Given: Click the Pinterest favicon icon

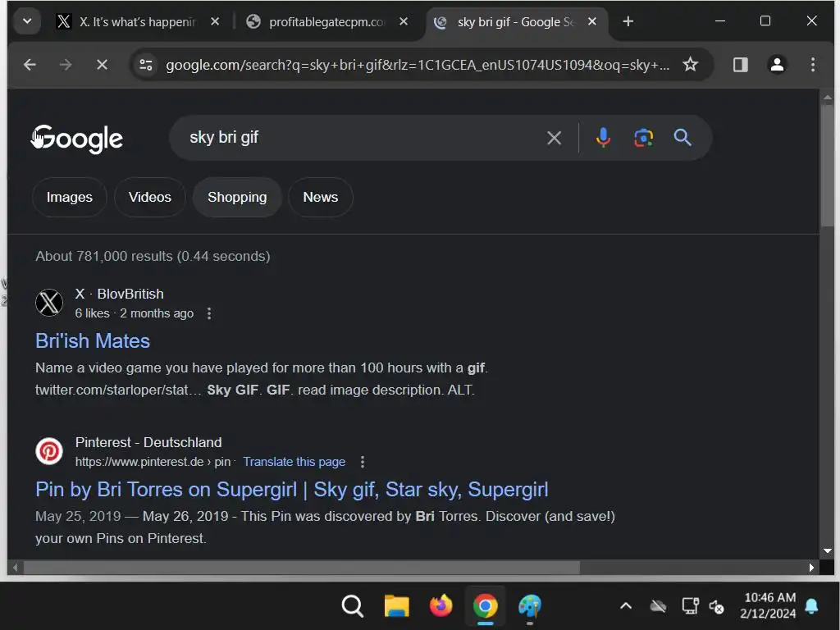Looking at the screenshot, I should pyautogui.click(x=49, y=451).
